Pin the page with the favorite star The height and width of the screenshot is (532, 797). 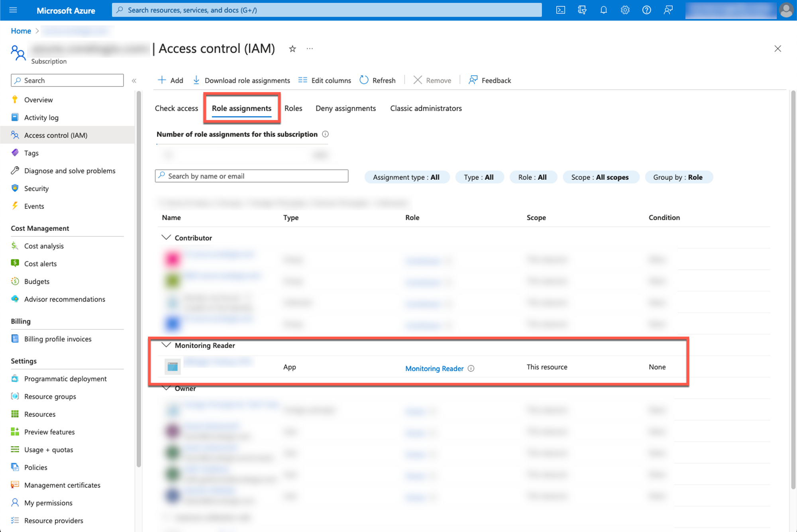pos(292,49)
